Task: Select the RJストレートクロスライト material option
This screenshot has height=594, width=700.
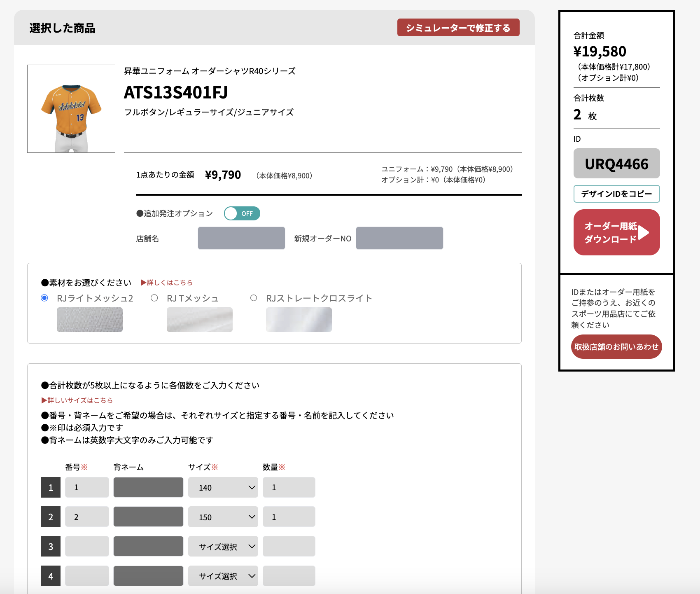Action: point(254,298)
